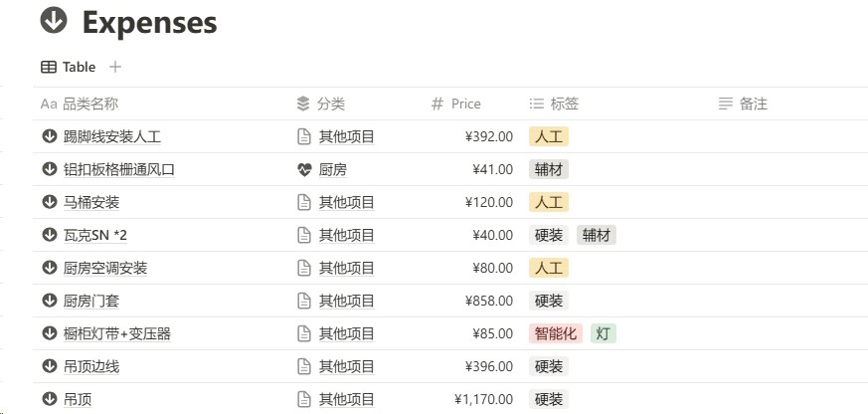Open the Price column header menu

[464, 103]
